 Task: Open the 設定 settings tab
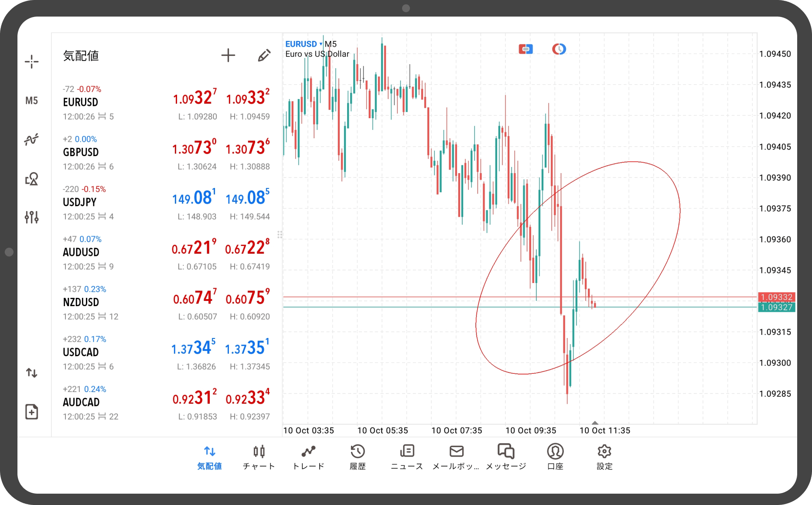(x=604, y=457)
